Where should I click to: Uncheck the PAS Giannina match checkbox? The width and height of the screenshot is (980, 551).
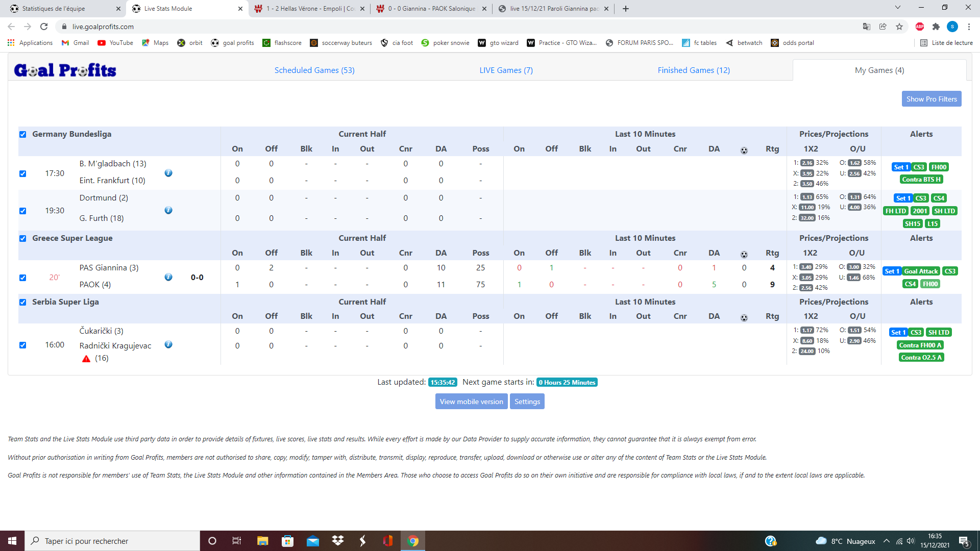[x=22, y=278]
